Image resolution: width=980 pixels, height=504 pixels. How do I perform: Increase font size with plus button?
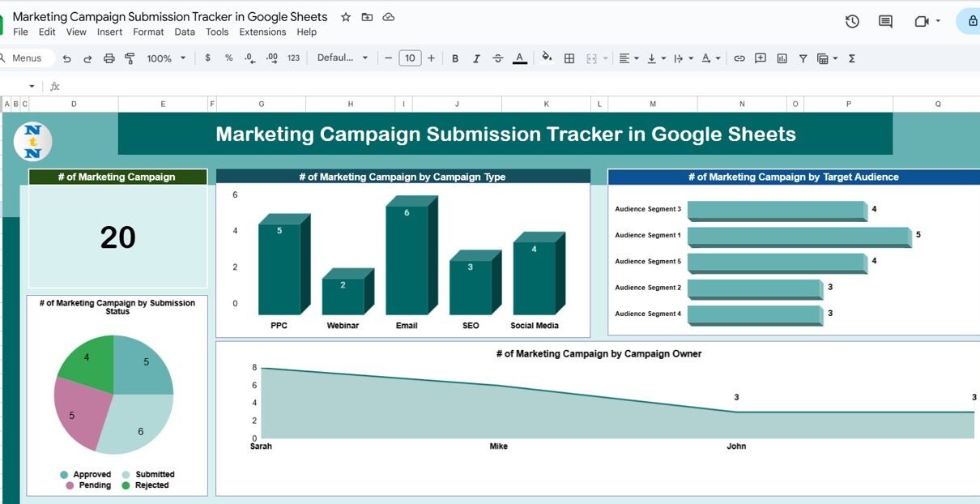[x=431, y=58]
